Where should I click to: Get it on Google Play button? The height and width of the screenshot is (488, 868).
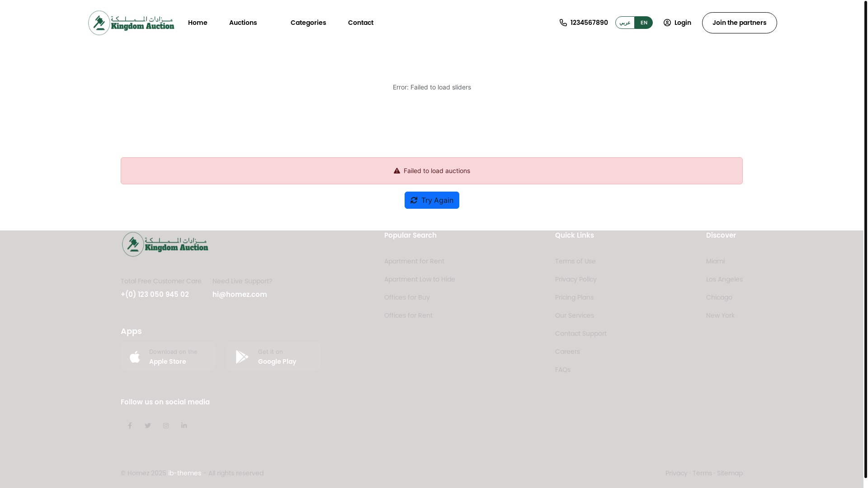(x=274, y=357)
